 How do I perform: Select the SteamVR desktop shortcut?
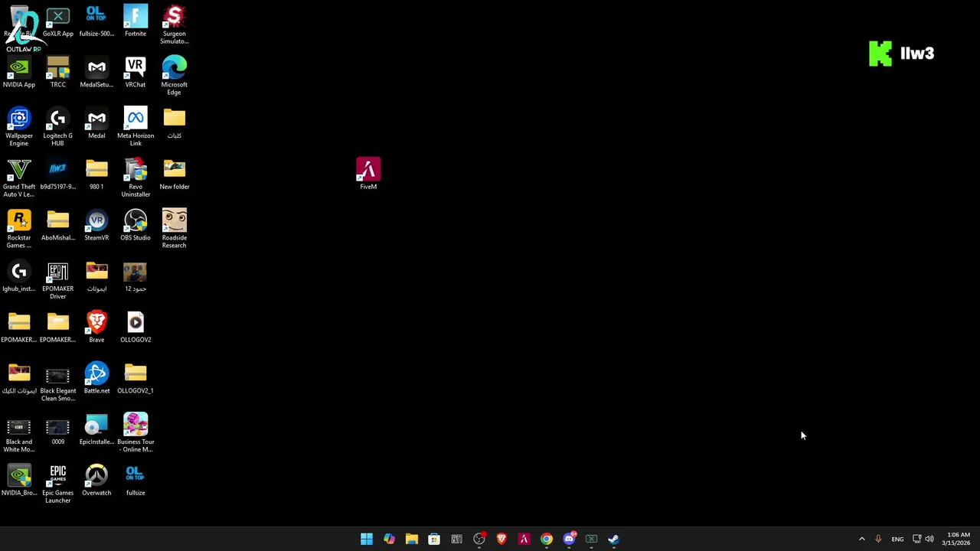[96, 226]
